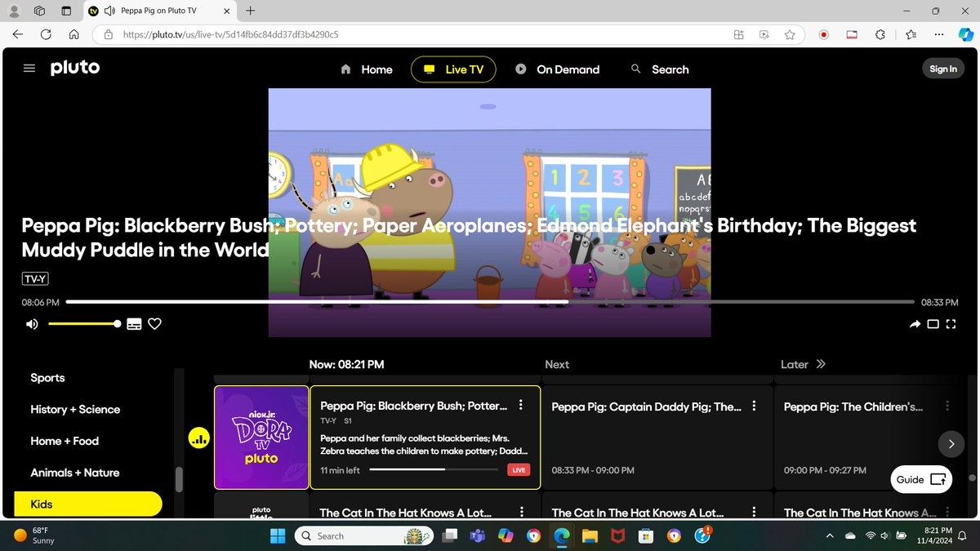The image size is (980, 551).
Task: Open the Search feature via its magnifier icon
Action: [636, 69]
